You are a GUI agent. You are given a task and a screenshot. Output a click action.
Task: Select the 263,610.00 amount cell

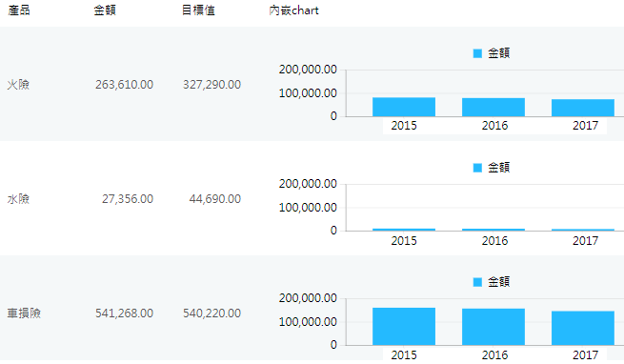124,85
